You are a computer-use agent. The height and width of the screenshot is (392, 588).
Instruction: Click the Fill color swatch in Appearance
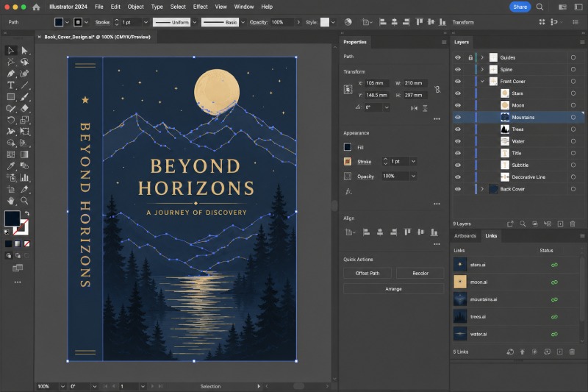tap(348, 147)
